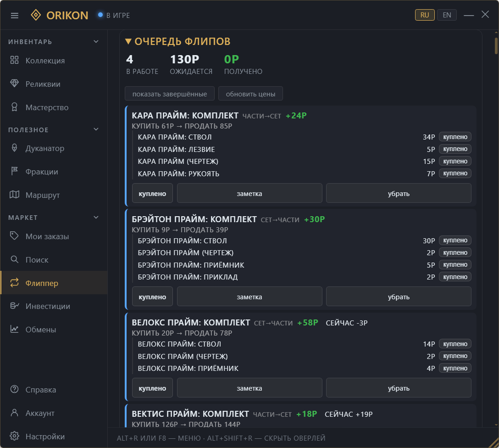The width and height of the screenshot is (499, 448).
Task: Toggle куплено for Брэйтон Прайм (Чертеж)
Action: [455, 253]
